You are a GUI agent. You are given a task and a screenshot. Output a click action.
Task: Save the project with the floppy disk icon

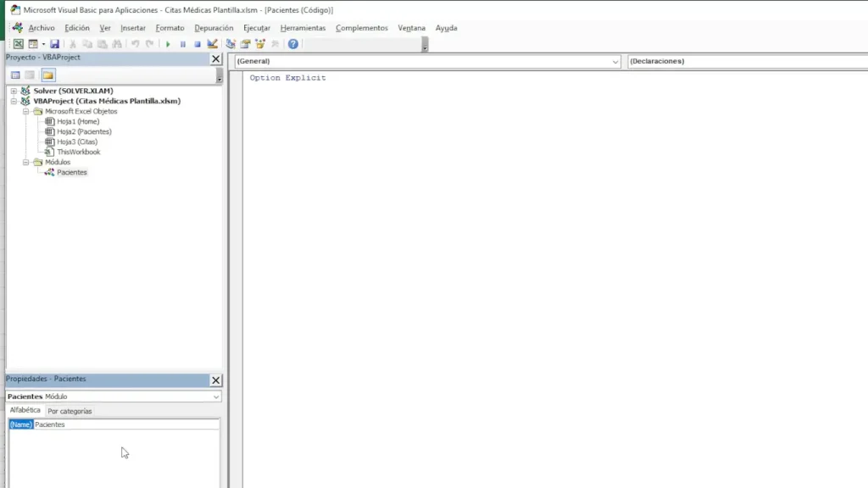coord(54,44)
